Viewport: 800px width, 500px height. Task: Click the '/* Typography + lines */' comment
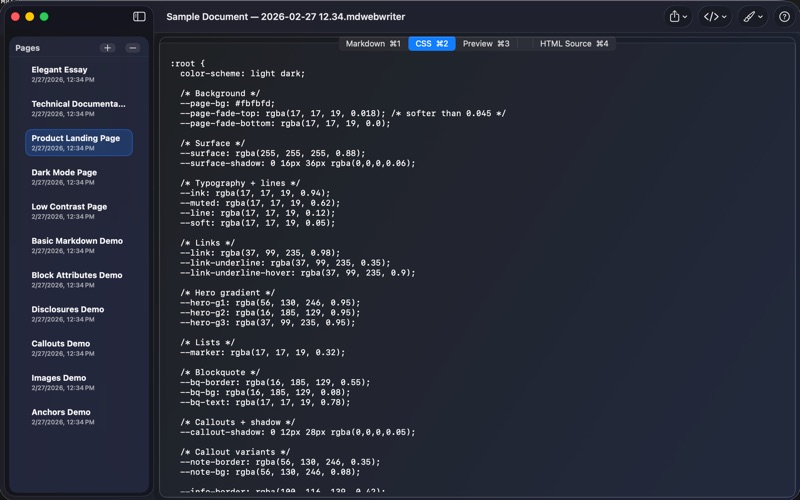click(240, 183)
